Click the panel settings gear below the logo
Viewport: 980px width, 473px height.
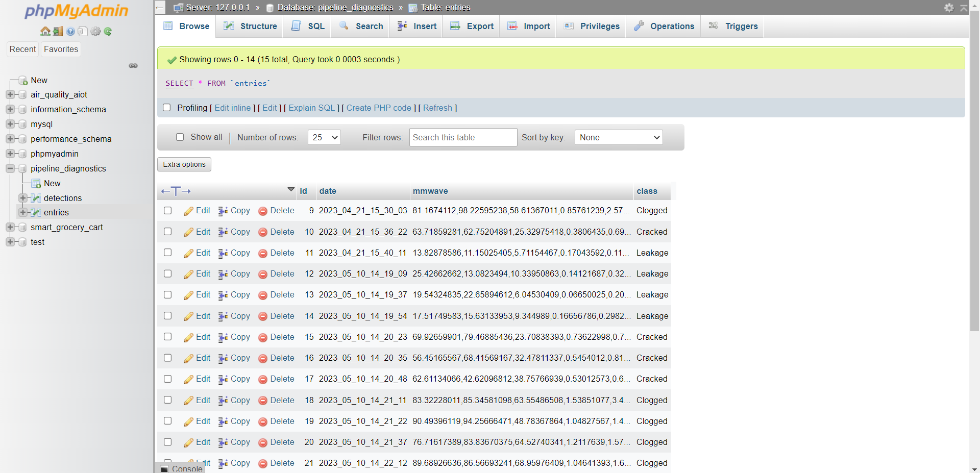click(x=95, y=31)
